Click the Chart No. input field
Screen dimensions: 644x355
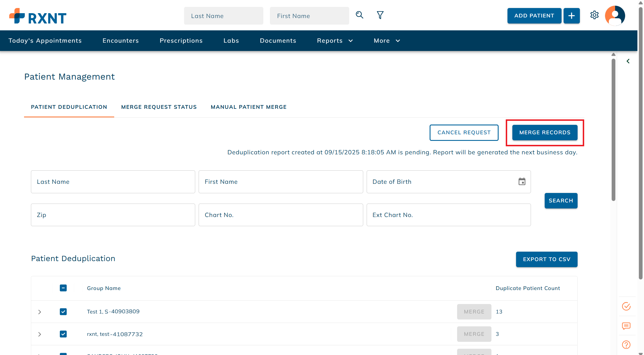[x=280, y=215]
